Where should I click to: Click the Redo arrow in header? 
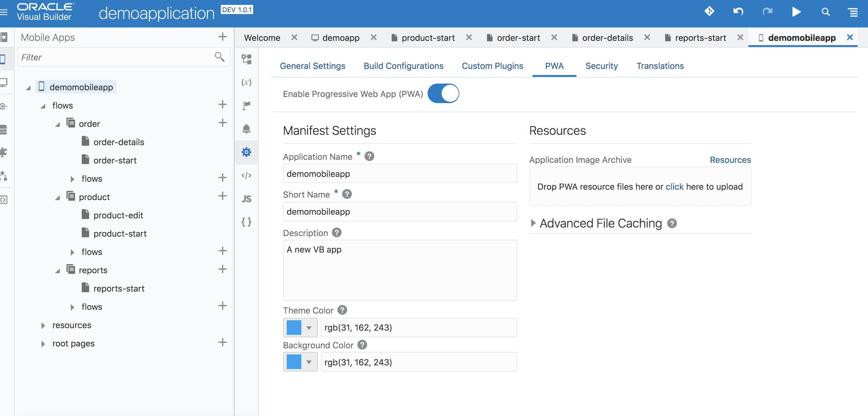pyautogui.click(x=767, y=12)
